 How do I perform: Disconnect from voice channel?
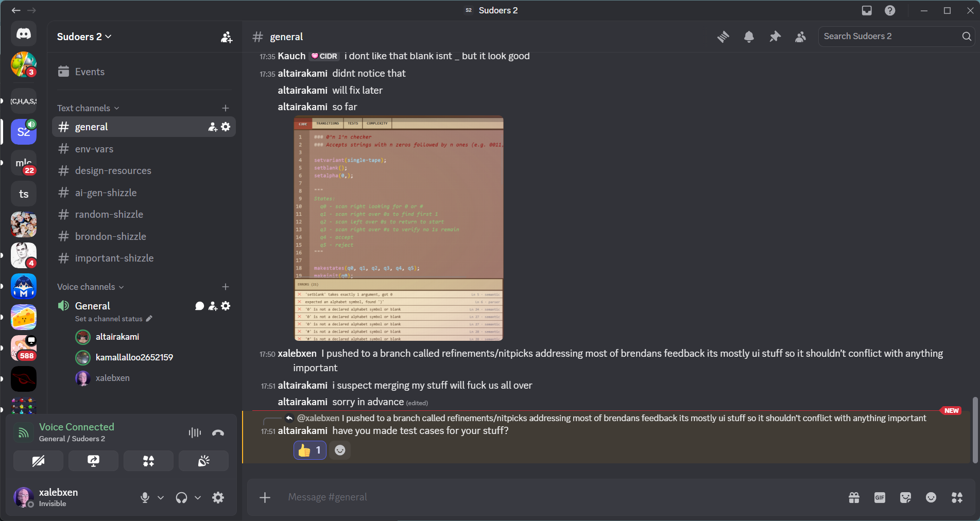[x=218, y=432]
